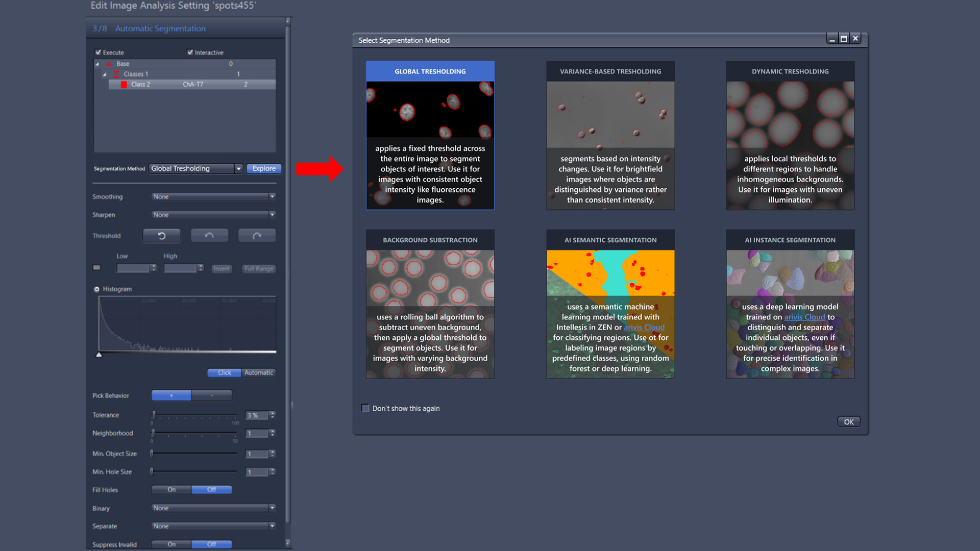Collapse the Classes 1 tree branch
980x551 pixels.
coord(105,74)
